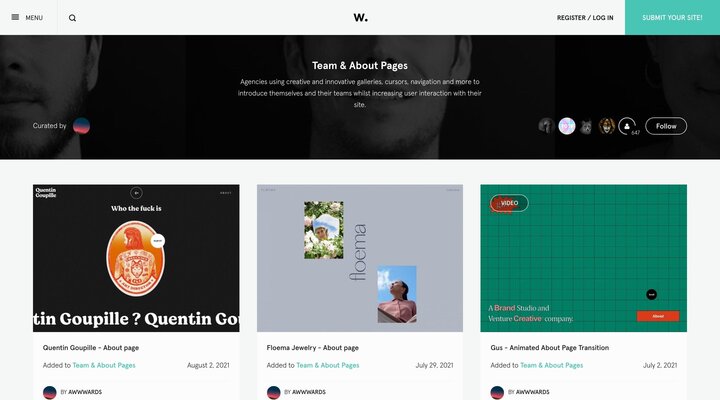Screen dimensions: 720x400
Task: Open Floema Jewelry - About page title
Action: (313, 348)
